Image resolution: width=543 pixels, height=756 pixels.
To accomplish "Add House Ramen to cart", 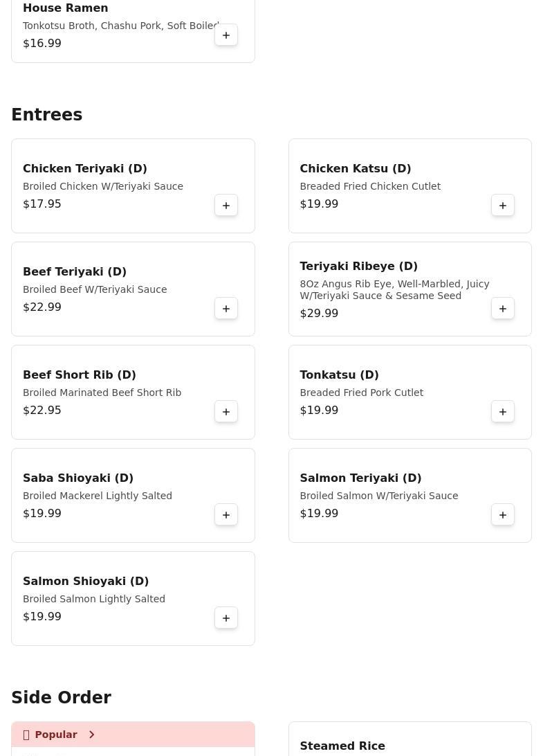I will point(226,35).
